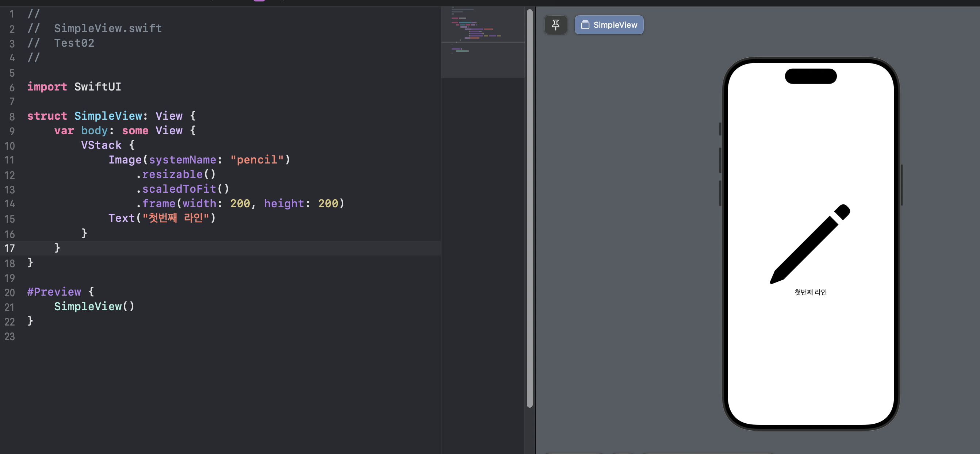Select the SimpleView preview tab
The image size is (980, 454).
click(x=609, y=25)
